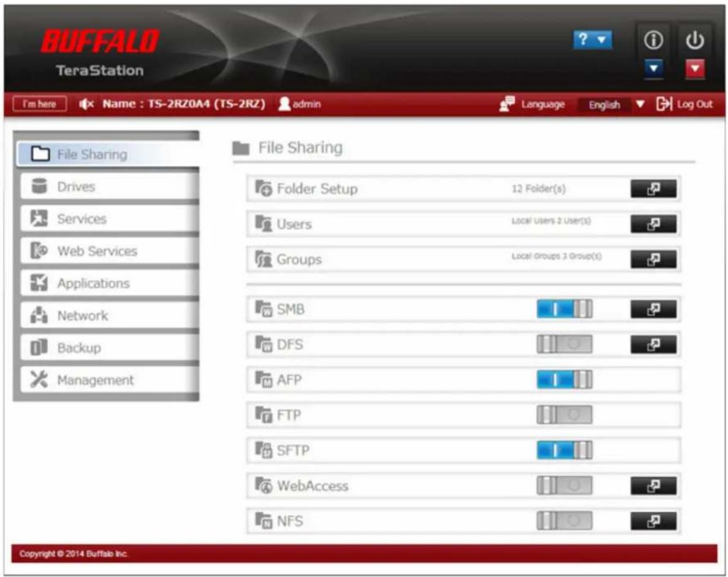
Task: Click the 12 Folder(s) count text
Action: [x=538, y=188]
